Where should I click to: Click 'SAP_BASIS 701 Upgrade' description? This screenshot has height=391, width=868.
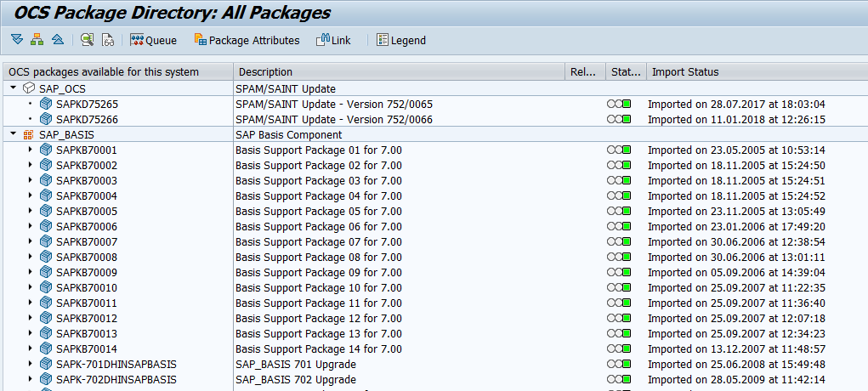point(296,365)
